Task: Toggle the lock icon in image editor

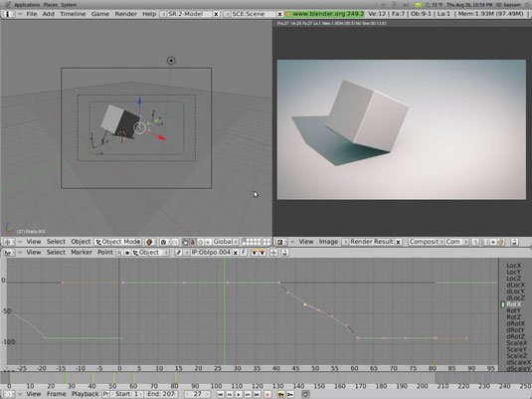Action: (x=515, y=242)
